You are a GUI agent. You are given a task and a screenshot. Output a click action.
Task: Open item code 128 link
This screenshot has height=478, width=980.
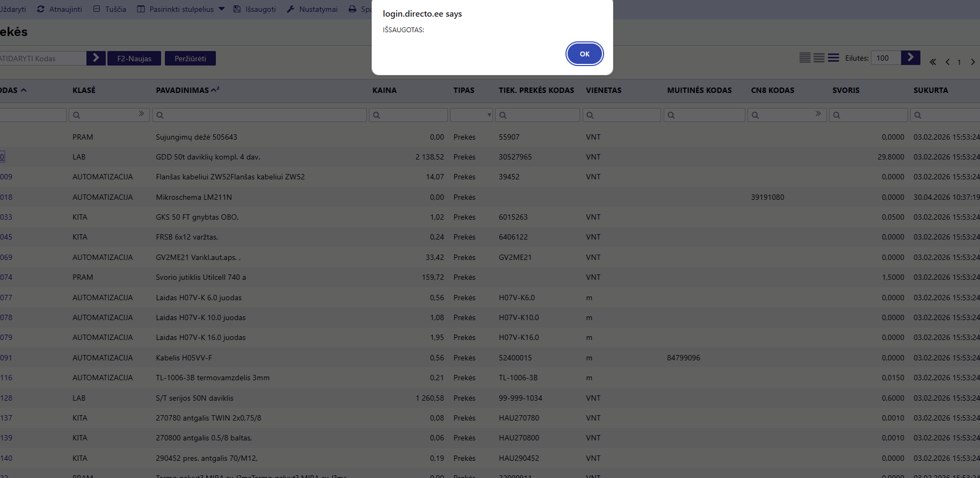click(x=6, y=398)
